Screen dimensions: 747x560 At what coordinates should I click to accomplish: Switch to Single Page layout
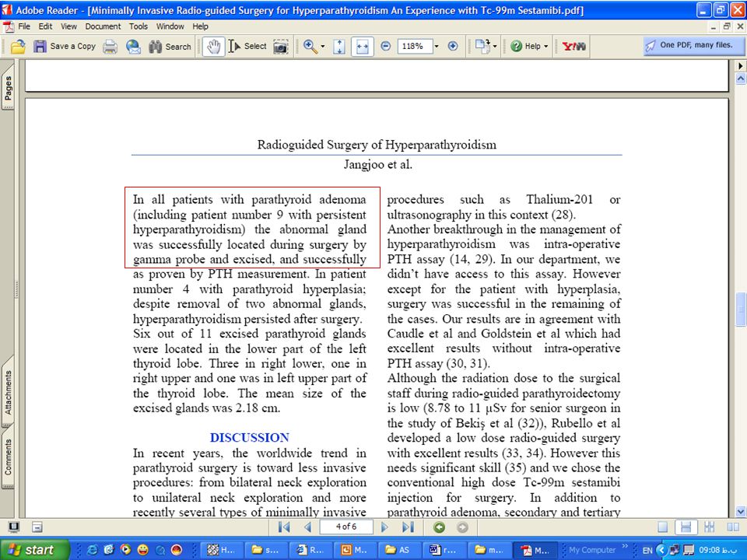(662, 527)
